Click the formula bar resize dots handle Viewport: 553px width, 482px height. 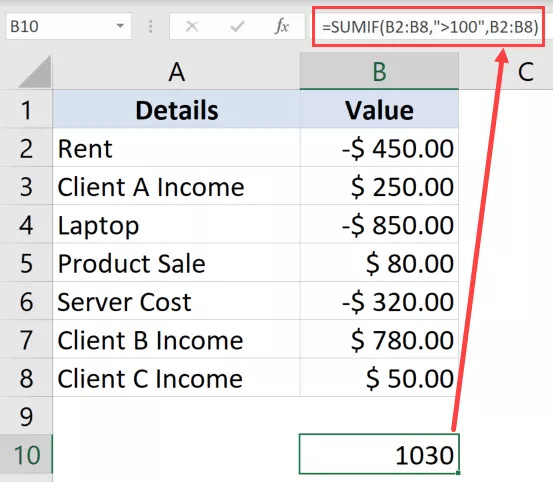coord(151,26)
